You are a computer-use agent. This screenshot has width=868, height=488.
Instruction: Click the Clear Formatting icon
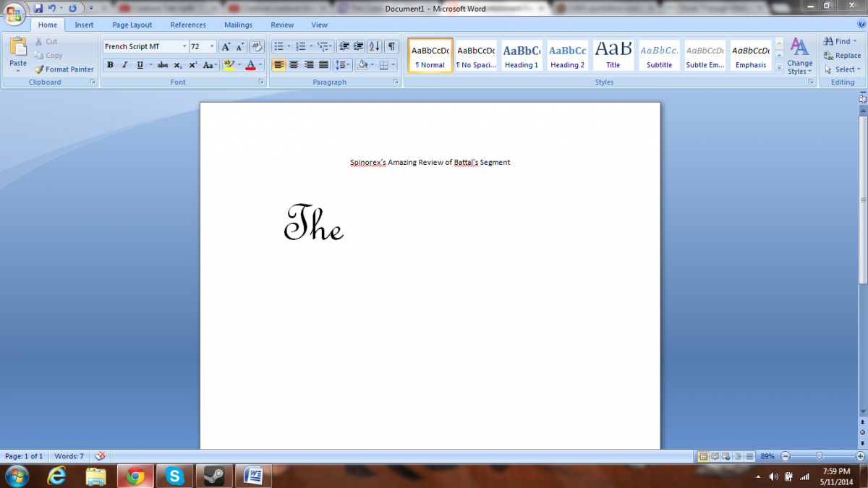click(257, 46)
